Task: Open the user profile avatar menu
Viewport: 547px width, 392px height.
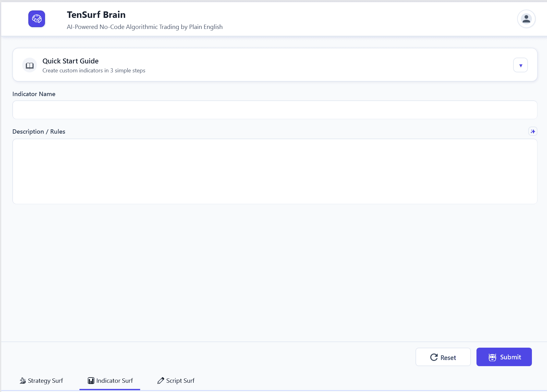Action: [526, 19]
